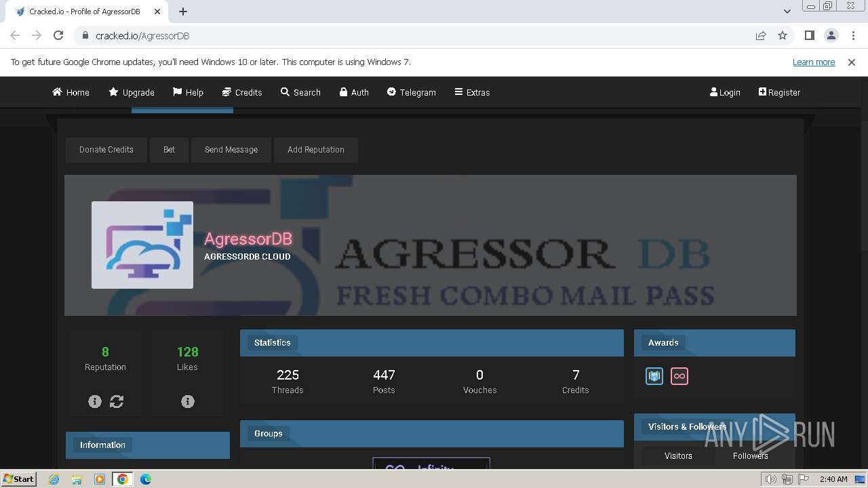Screen dimensions: 868x488
Task: Open File Explorer from taskbar
Action: point(77,479)
